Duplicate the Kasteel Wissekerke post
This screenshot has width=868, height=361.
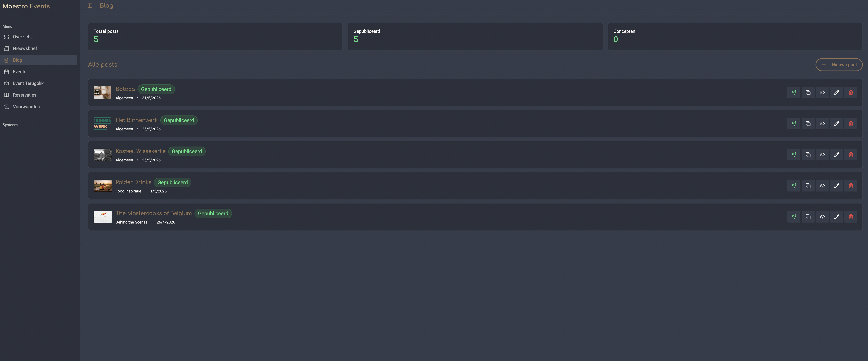point(808,155)
